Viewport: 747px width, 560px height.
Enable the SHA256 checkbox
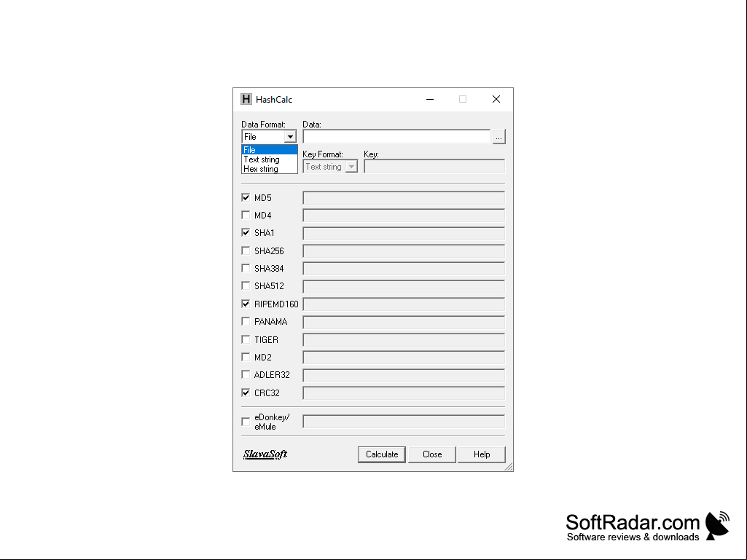(246, 251)
